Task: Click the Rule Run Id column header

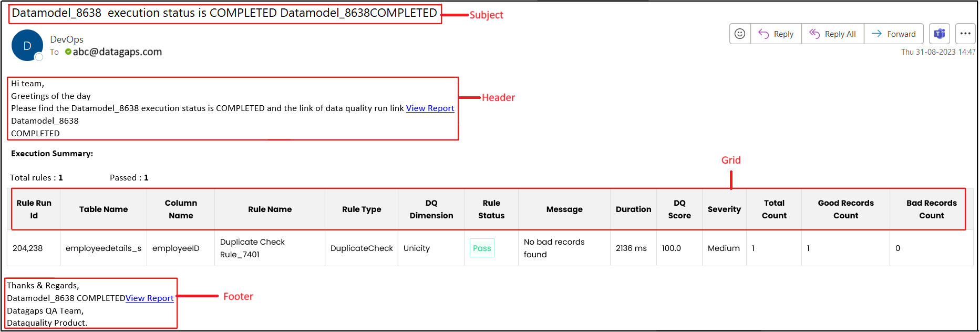Action: [x=34, y=209]
